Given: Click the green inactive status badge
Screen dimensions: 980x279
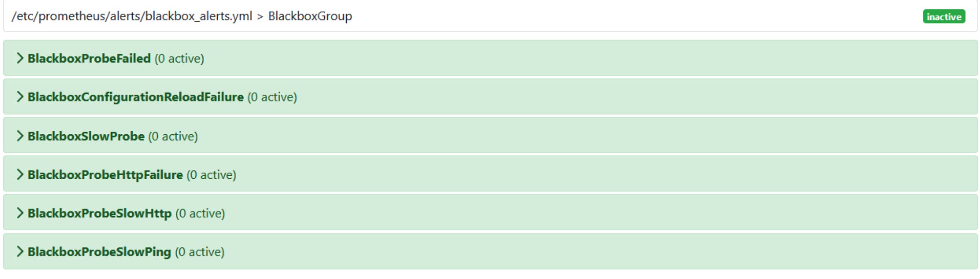Looking at the screenshot, I should click(x=944, y=17).
